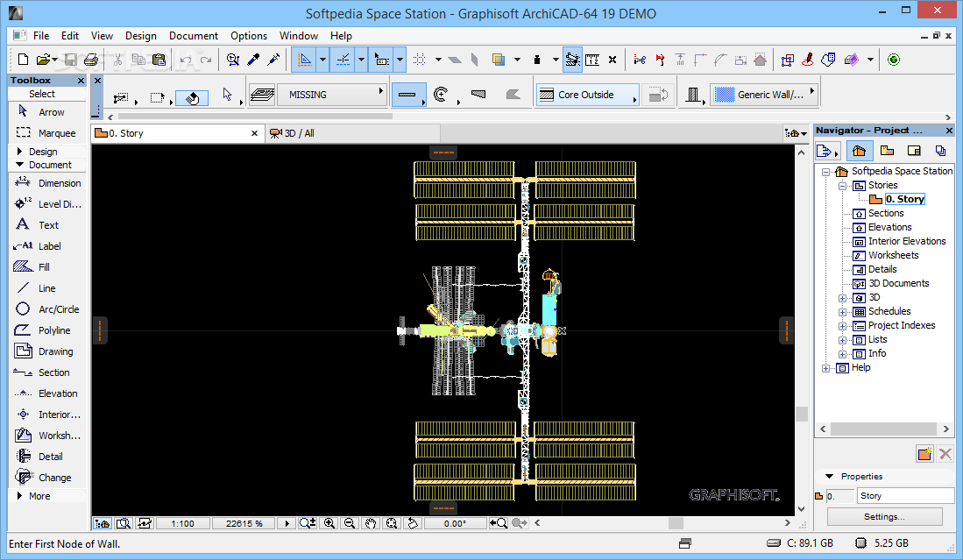Image resolution: width=963 pixels, height=560 pixels.
Task: Click the Measure tool ruler icon
Action: point(592,60)
